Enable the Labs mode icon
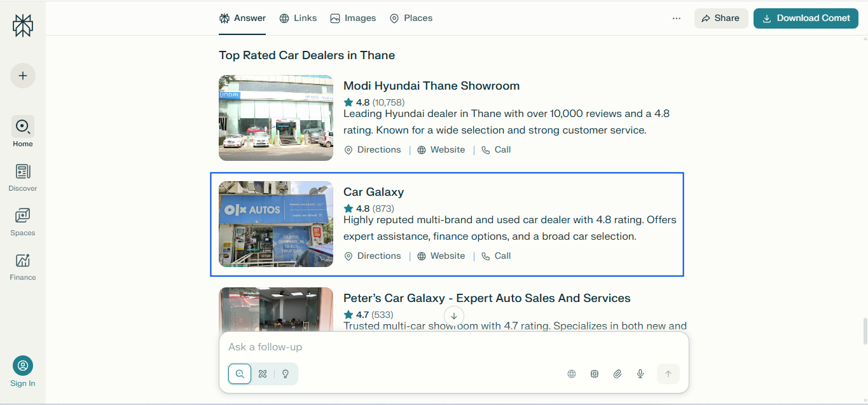Viewport: 868px width, 405px height. tap(262, 374)
